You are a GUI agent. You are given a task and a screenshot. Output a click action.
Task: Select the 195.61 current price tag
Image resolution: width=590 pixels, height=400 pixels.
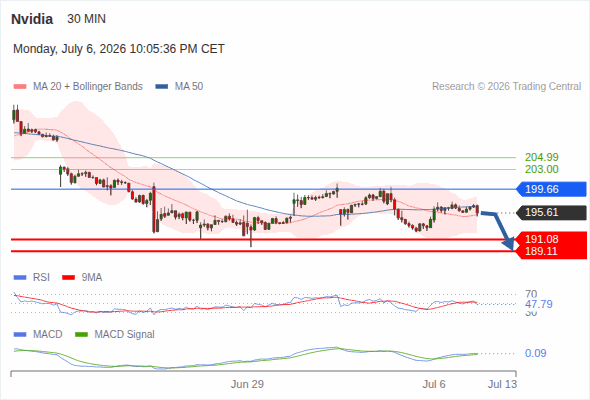[x=552, y=213]
